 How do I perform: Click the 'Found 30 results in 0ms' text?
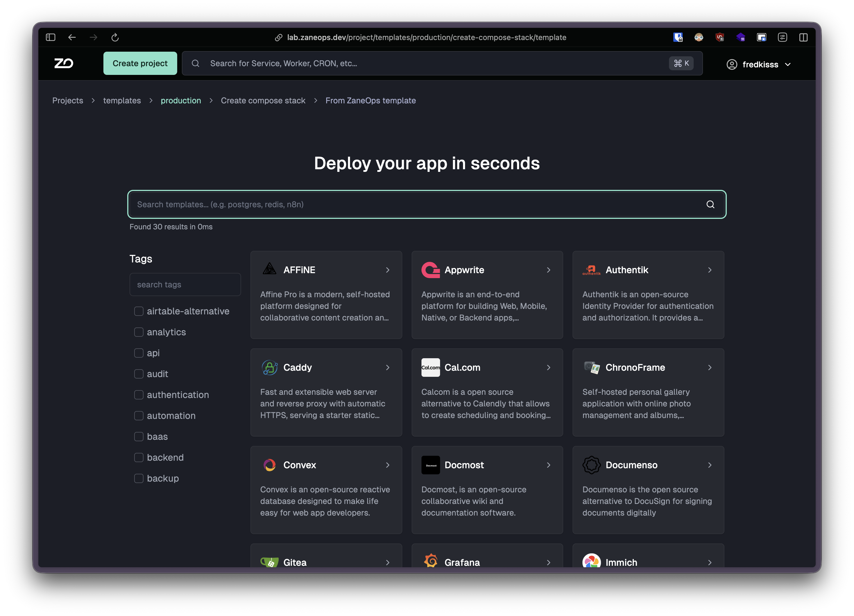171,226
